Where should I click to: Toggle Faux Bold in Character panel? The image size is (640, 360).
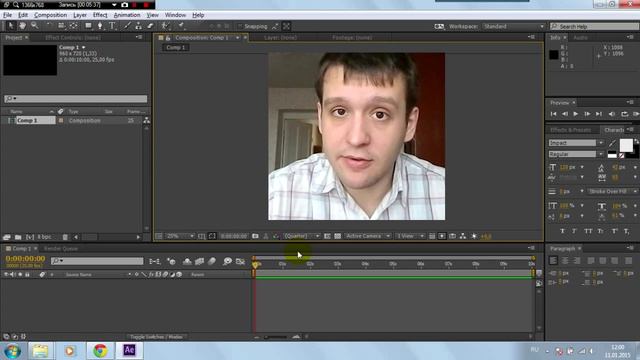(562, 231)
